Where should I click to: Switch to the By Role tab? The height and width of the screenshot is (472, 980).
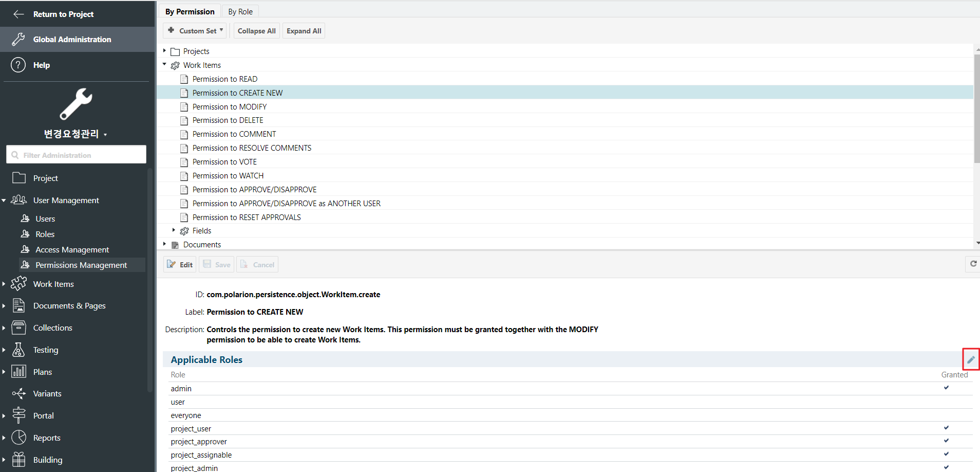pyautogui.click(x=240, y=11)
